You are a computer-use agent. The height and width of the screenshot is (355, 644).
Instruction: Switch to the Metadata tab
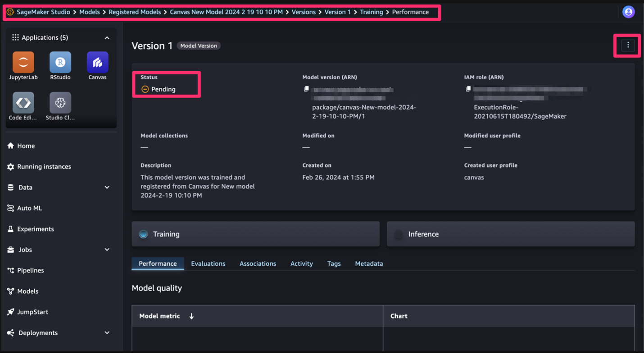[369, 264]
